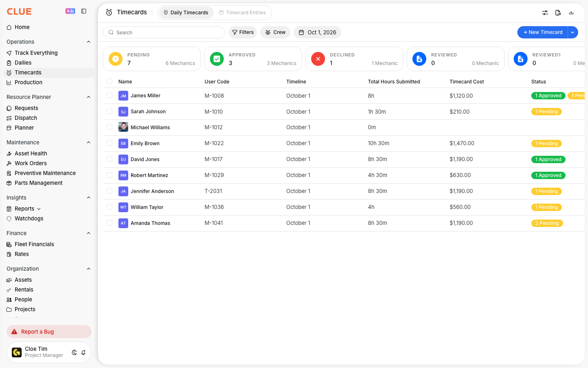
Task: Toggle the select-all rows checkbox
Action: pos(109,81)
